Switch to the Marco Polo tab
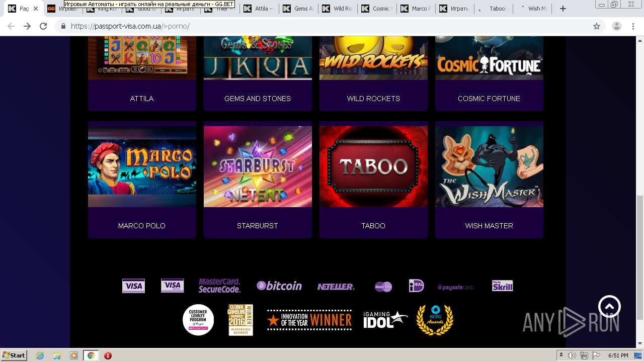 (417, 9)
